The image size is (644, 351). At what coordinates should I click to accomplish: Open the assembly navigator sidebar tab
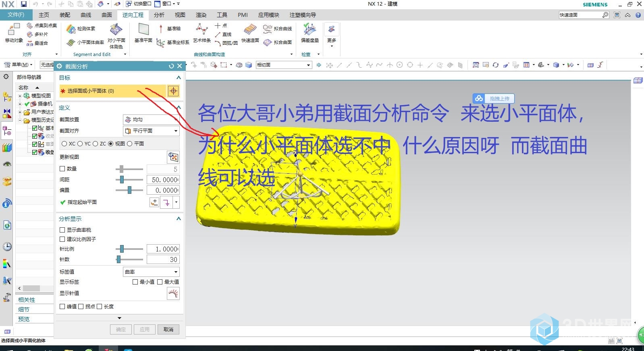point(7,97)
